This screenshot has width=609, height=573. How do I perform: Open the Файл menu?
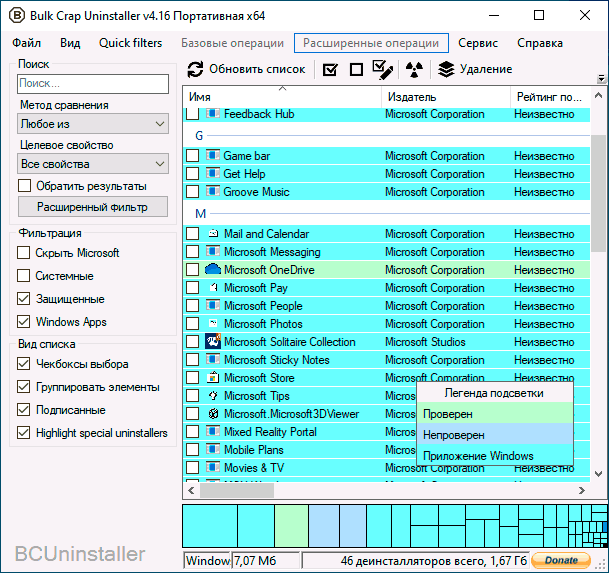(x=26, y=43)
